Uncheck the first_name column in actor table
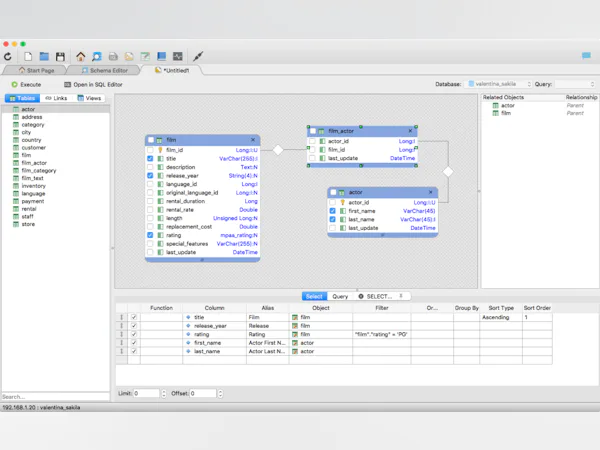600x450 pixels. [x=333, y=211]
